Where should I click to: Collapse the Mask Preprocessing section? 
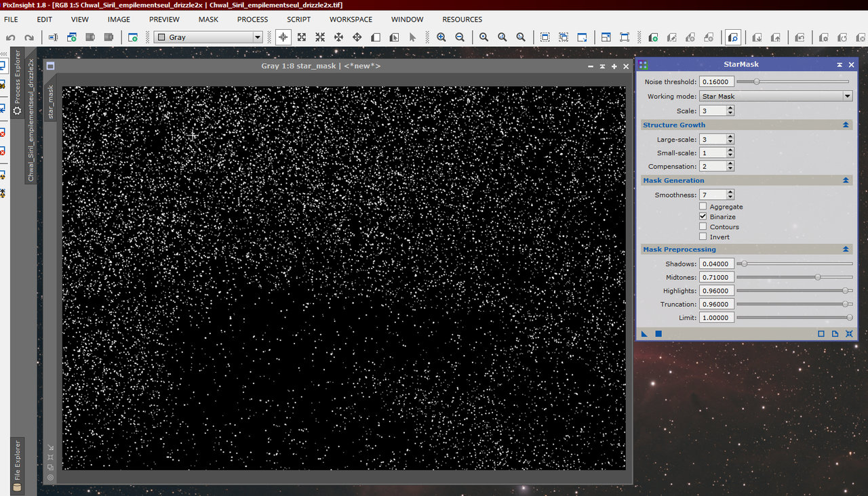click(846, 249)
